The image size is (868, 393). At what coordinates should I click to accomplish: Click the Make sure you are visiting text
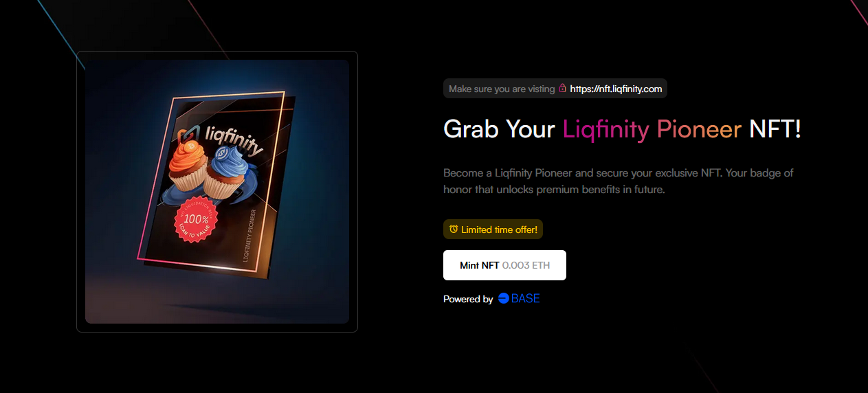tap(502, 89)
